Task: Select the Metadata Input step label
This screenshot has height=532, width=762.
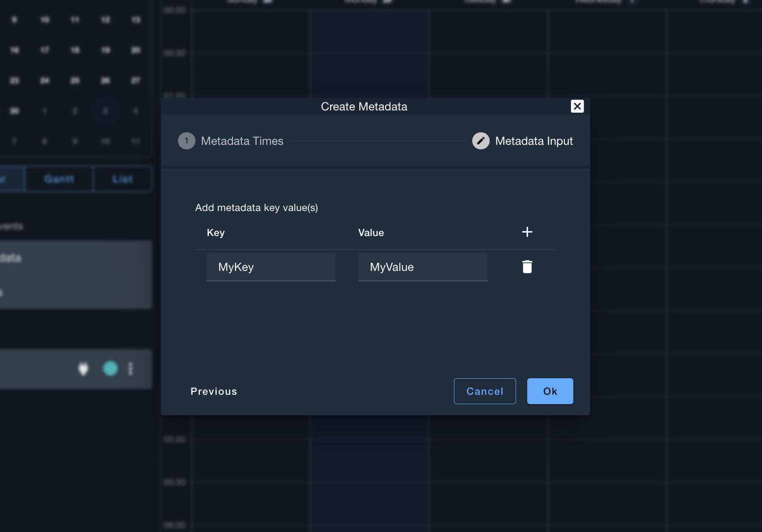Action: (534, 141)
